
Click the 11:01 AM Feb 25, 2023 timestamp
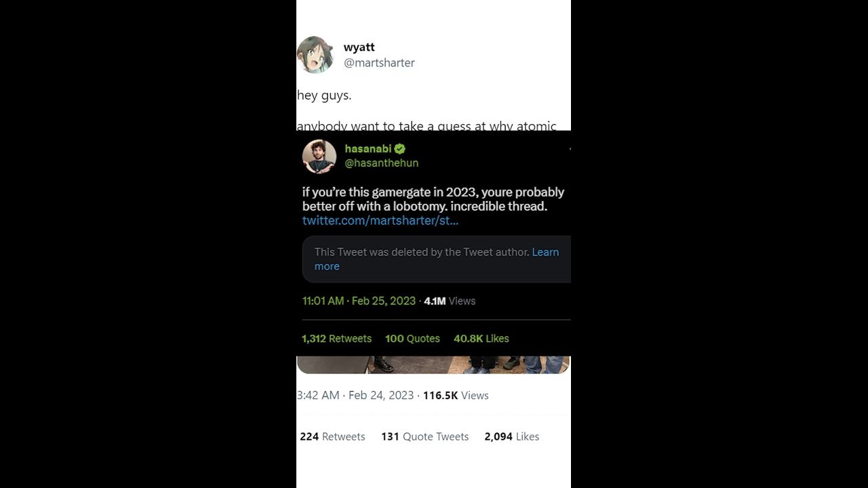pos(359,301)
